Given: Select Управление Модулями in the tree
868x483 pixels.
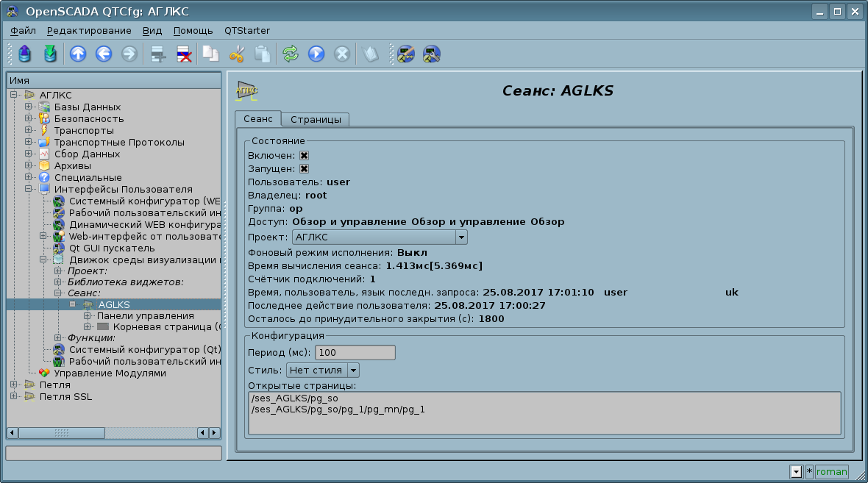Looking at the screenshot, I should point(110,373).
